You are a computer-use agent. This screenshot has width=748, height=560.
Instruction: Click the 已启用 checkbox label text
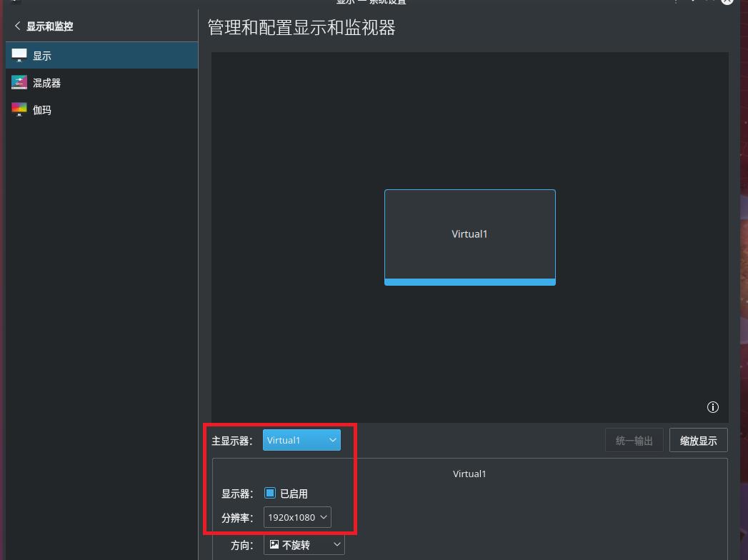pyautogui.click(x=294, y=494)
